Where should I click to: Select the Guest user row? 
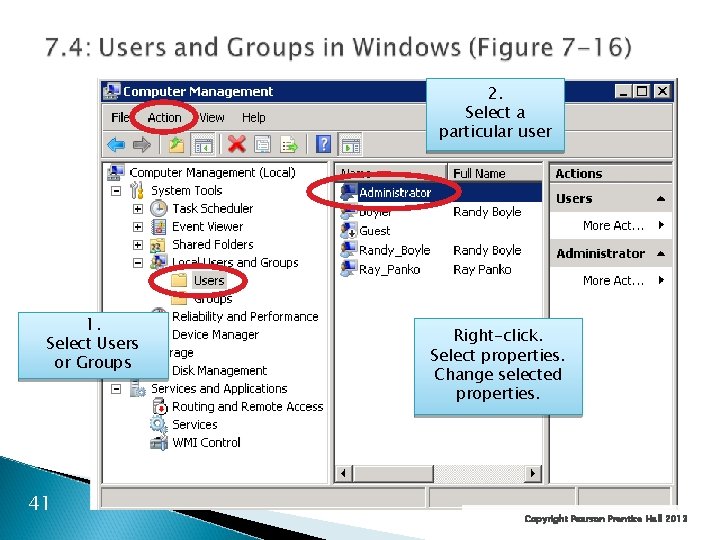tap(374, 231)
